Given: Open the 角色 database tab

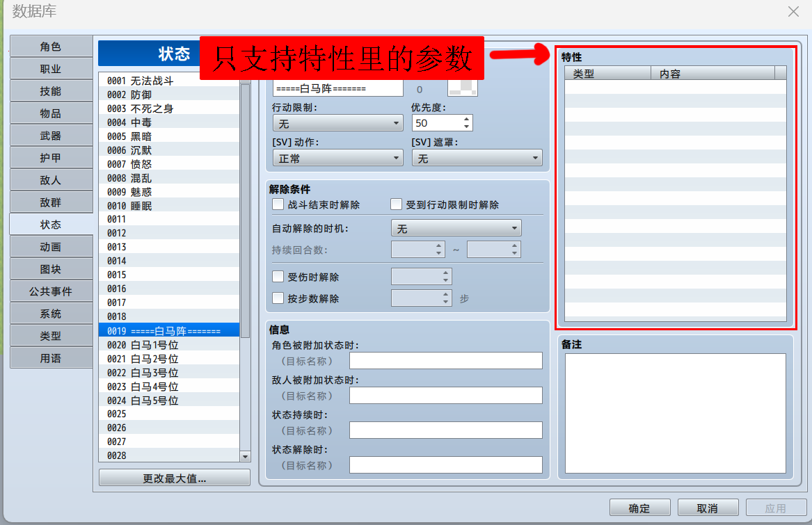Looking at the screenshot, I should point(51,47).
